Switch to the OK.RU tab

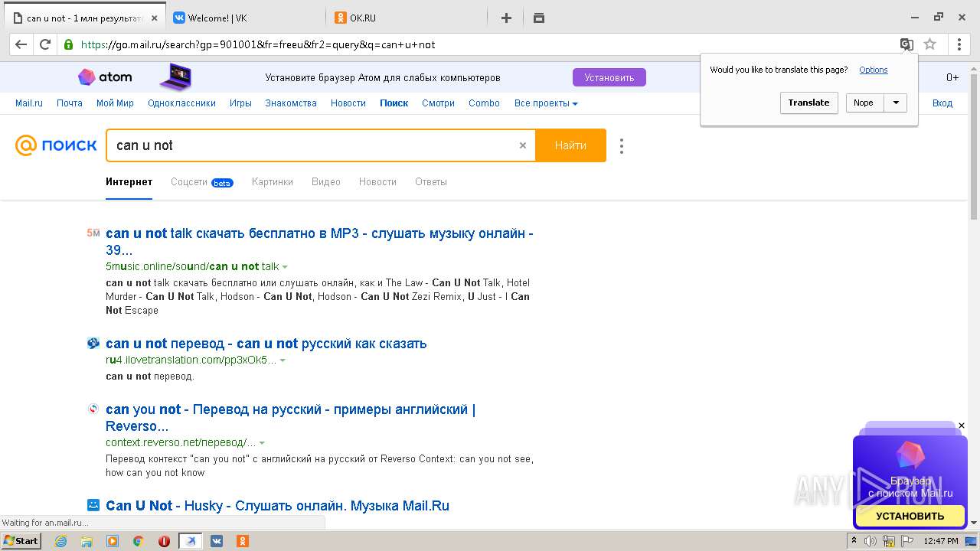[407, 18]
